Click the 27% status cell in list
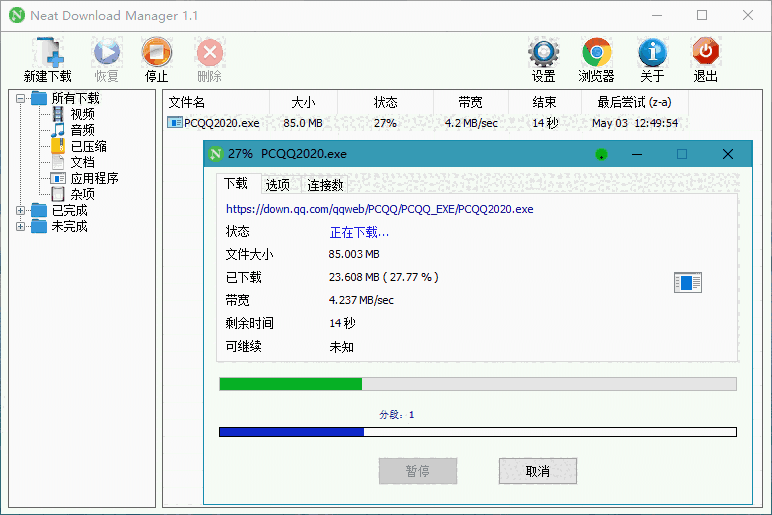The height and width of the screenshot is (515, 772). pyautogui.click(x=385, y=123)
